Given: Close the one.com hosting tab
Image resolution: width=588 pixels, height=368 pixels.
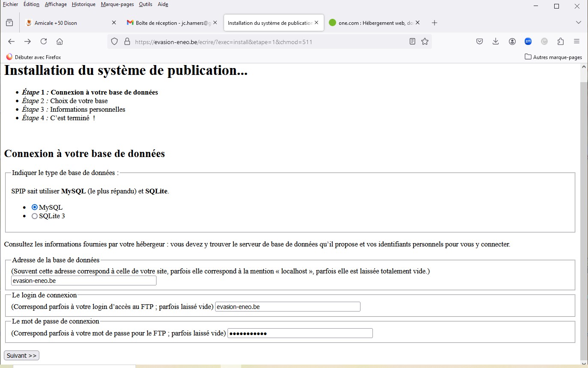Looking at the screenshot, I should coord(418,23).
